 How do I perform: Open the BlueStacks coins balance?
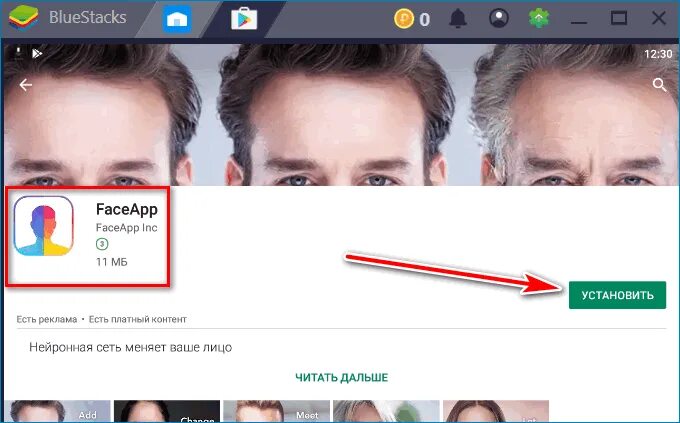click(412, 19)
